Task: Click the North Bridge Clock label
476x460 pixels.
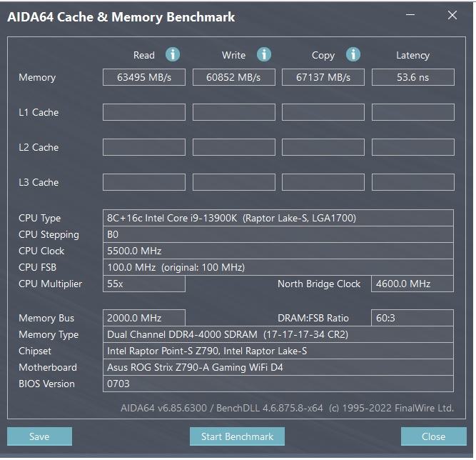Action: (319, 284)
